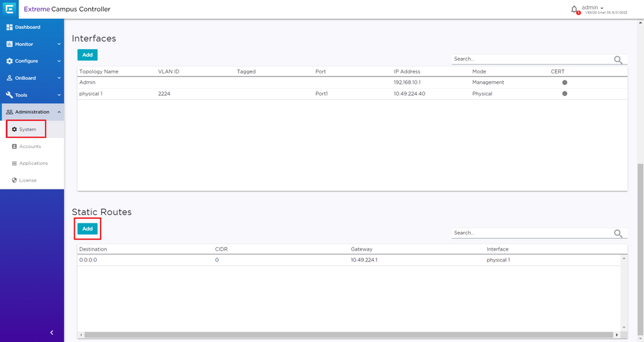Collapse the sidebar with the left chevron
Image resolution: width=644 pixels, height=342 pixels.
click(52, 332)
